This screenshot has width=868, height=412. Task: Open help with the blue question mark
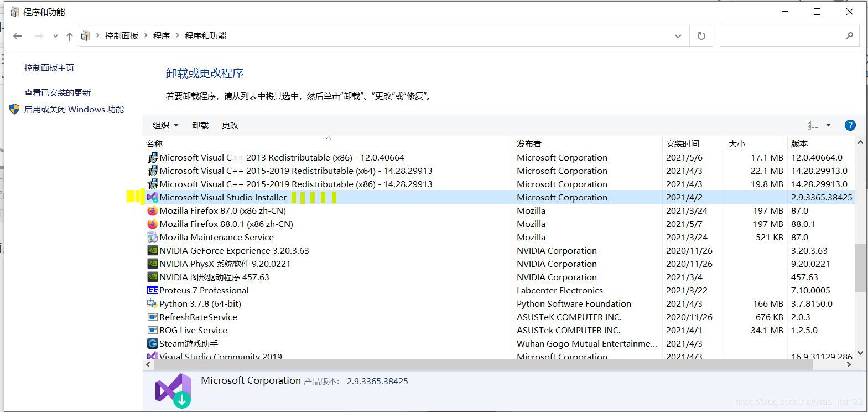click(x=850, y=125)
